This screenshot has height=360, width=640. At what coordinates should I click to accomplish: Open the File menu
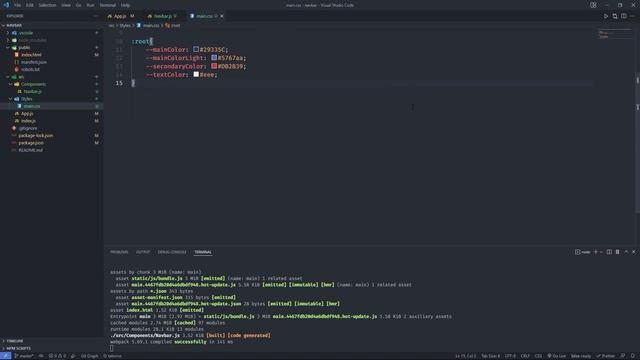[x=18, y=5]
